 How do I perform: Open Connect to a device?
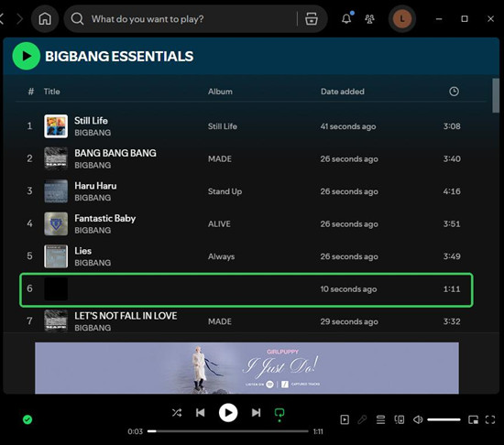400,419
